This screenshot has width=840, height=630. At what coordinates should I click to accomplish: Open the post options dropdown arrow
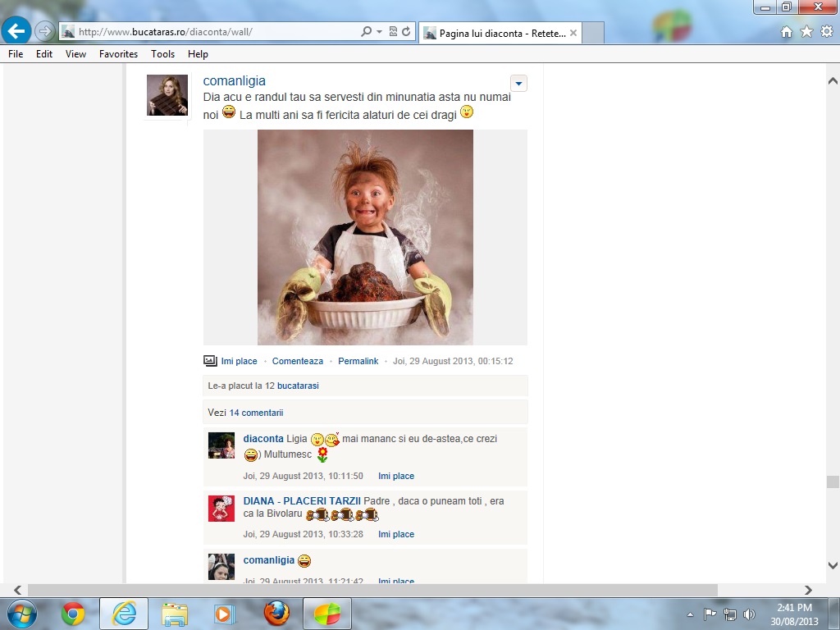(x=518, y=84)
